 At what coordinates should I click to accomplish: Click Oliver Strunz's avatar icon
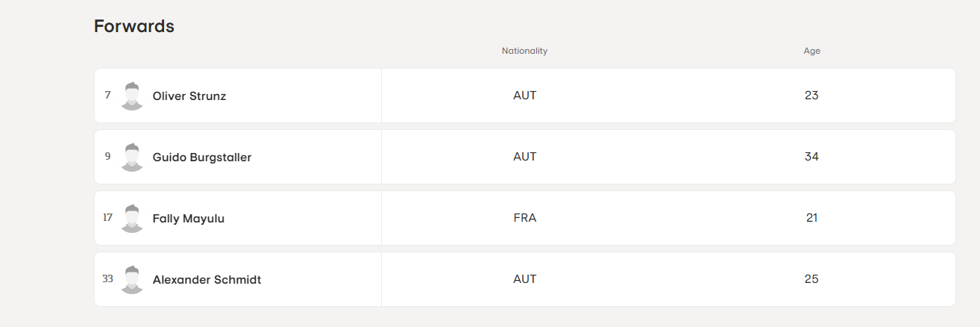point(132,96)
